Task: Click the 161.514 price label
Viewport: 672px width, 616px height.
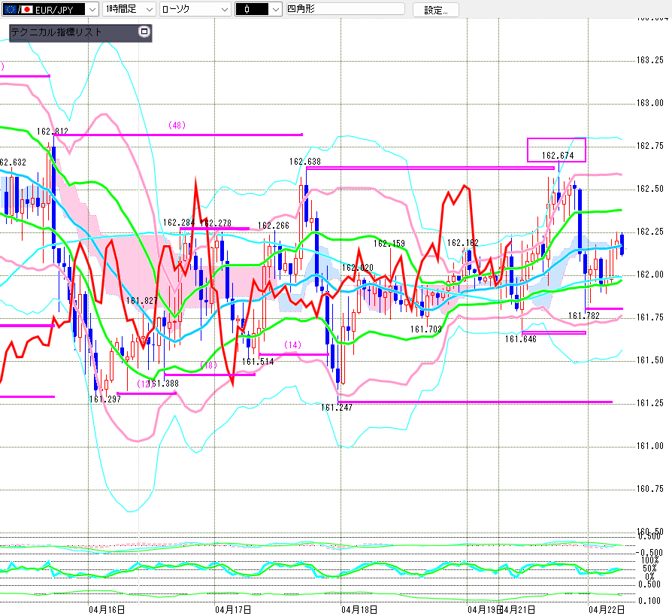Action: [258, 362]
